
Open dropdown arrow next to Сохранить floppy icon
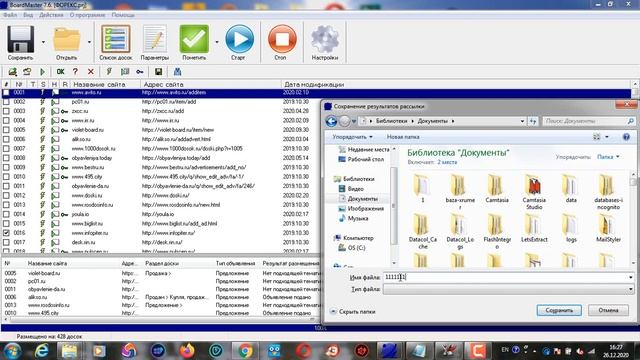(43, 42)
